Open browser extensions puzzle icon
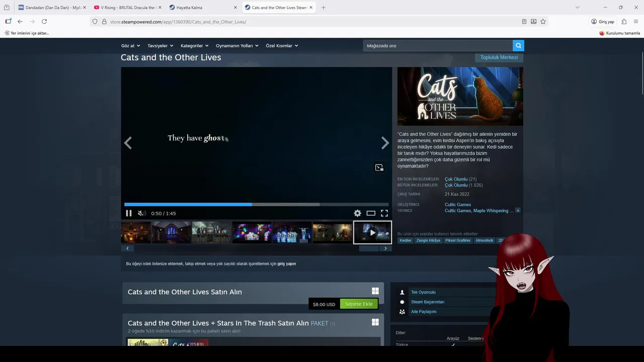This screenshot has height=362, width=644. [624, 22]
